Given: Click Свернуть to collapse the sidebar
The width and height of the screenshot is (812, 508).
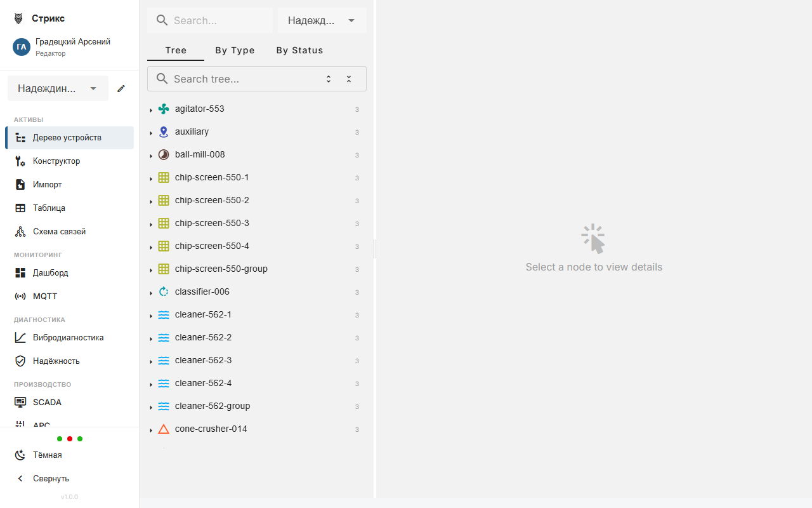Looking at the screenshot, I should pos(51,479).
